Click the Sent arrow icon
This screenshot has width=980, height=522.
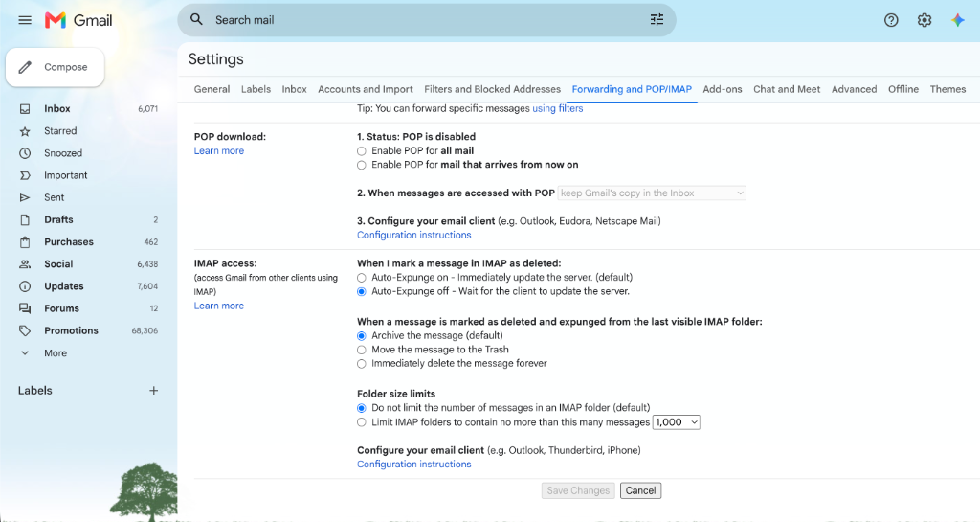pos(25,197)
